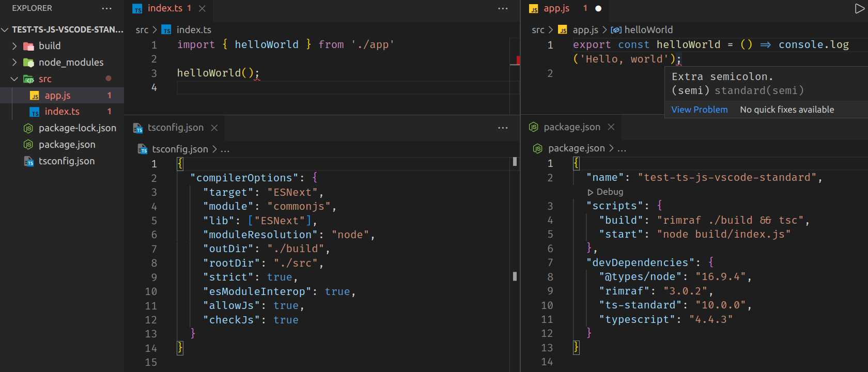Viewport: 868px width, 372px height.
Task: Click the Debug CodeLens above scripts
Action: point(610,192)
